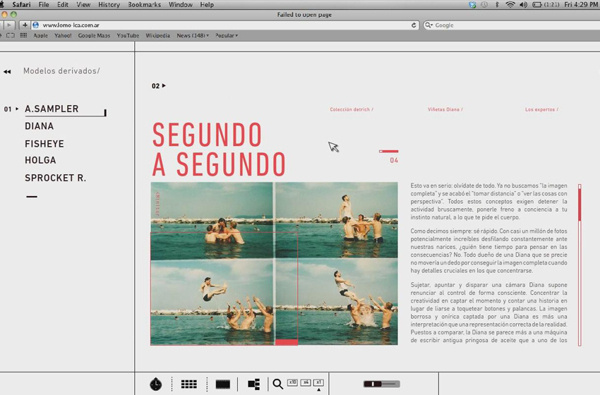
Task: Click the URL address field
Action: coord(225,25)
